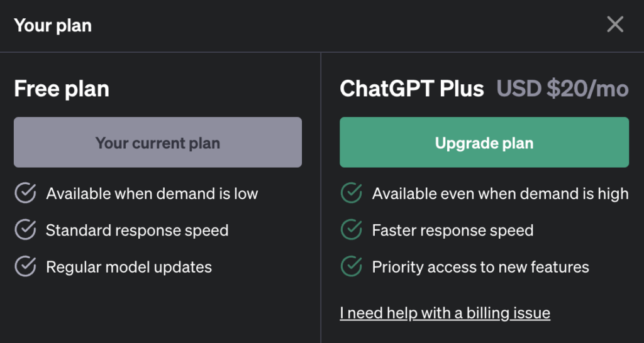
Task: Click the Faster response speed text
Action: [x=453, y=230]
